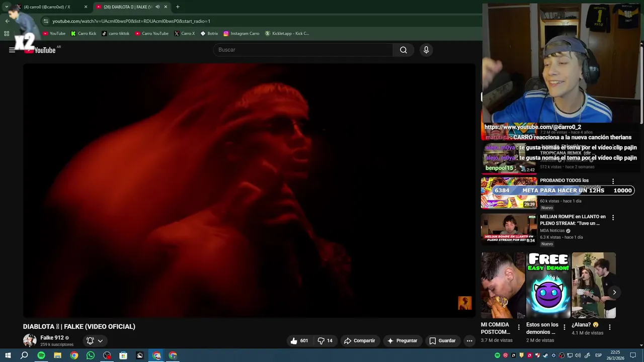This screenshot has width=644, height=362.
Task: Go back with browser back arrow
Action: [7, 21]
